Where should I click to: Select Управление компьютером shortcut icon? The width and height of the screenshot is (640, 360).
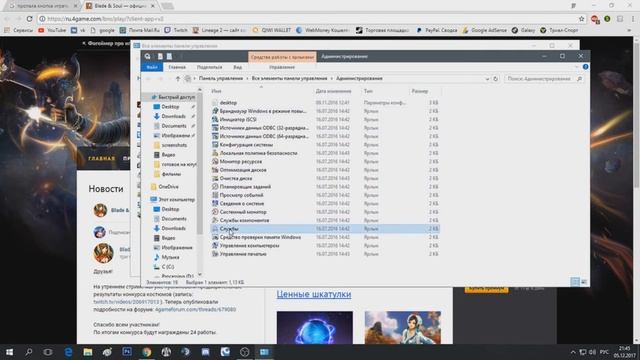point(215,245)
